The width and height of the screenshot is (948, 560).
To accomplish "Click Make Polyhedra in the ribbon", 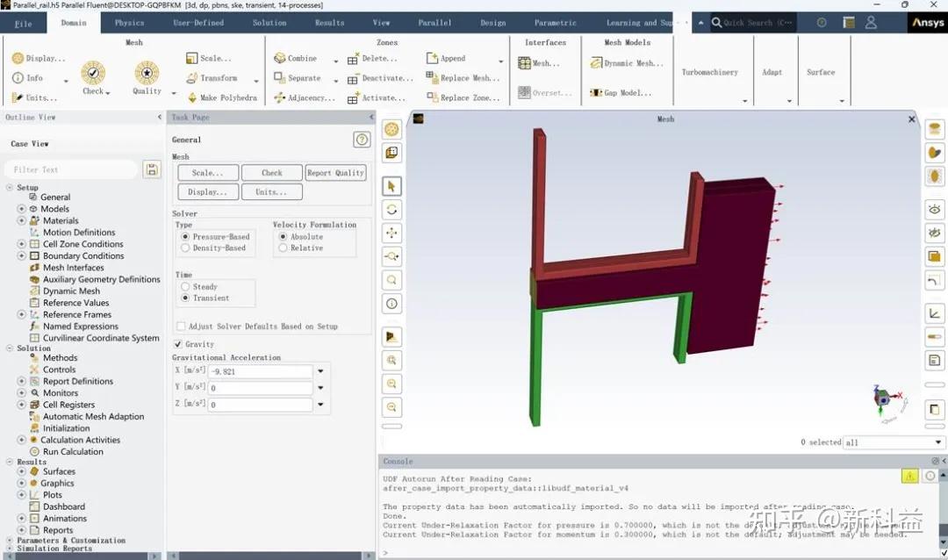I will pos(222,97).
